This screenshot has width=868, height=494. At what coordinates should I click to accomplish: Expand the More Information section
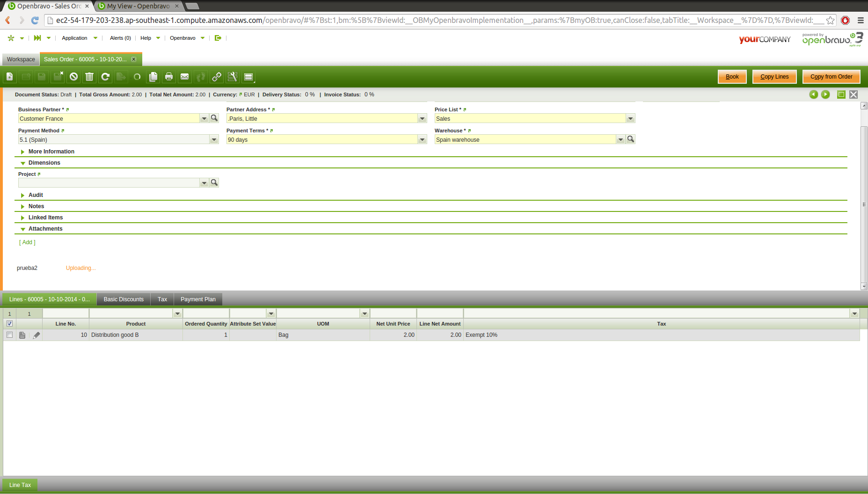pyautogui.click(x=51, y=152)
